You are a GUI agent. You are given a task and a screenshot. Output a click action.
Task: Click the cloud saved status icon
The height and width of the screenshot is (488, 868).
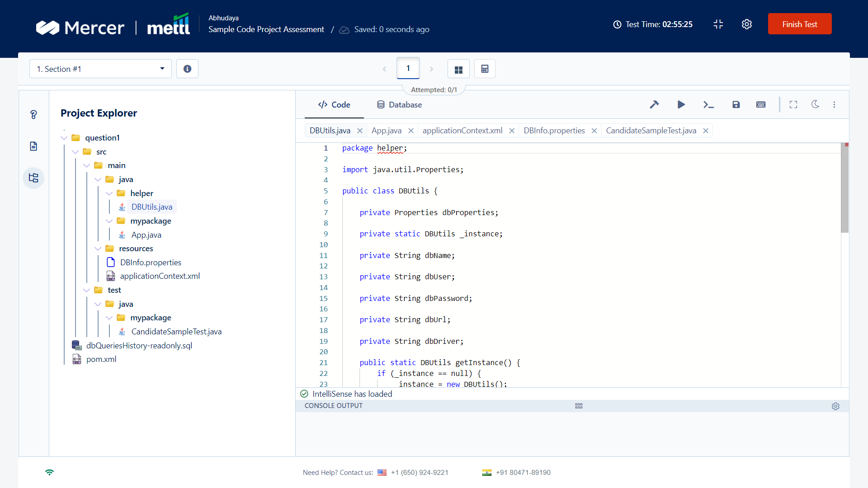(x=344, y=30)
